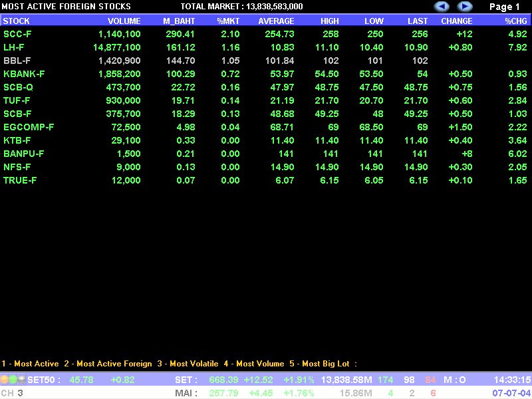Click the CHANGE column header
This screenshot has width=532, height=399.
[x=457, y=21]
